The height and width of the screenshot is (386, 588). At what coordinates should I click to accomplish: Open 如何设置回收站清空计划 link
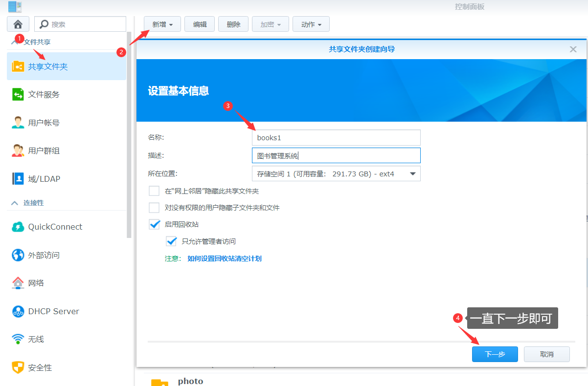(225, 258)
